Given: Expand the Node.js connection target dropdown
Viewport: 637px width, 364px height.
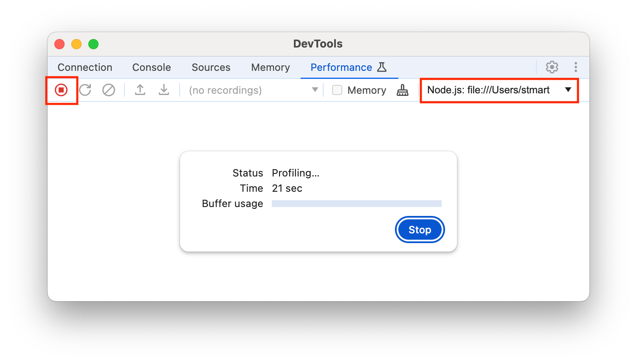Looking at the screenshot, I should (x=499, y=90).
